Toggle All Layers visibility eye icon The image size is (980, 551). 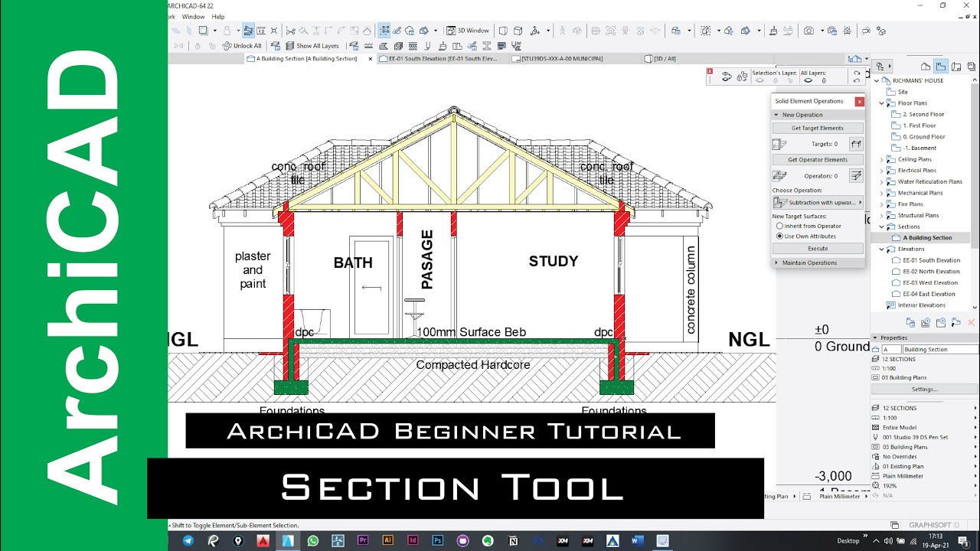(x=808, y=80)
